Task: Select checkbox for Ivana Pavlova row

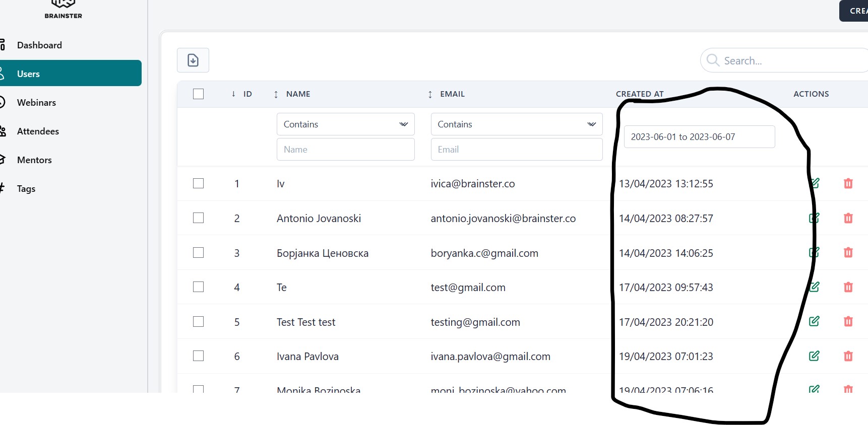Action: click(x=199, y=356)
